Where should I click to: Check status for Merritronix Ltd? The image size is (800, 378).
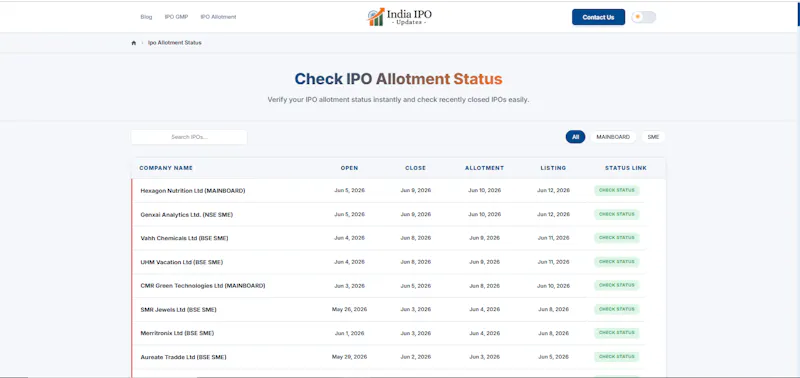tap(617, 333)
